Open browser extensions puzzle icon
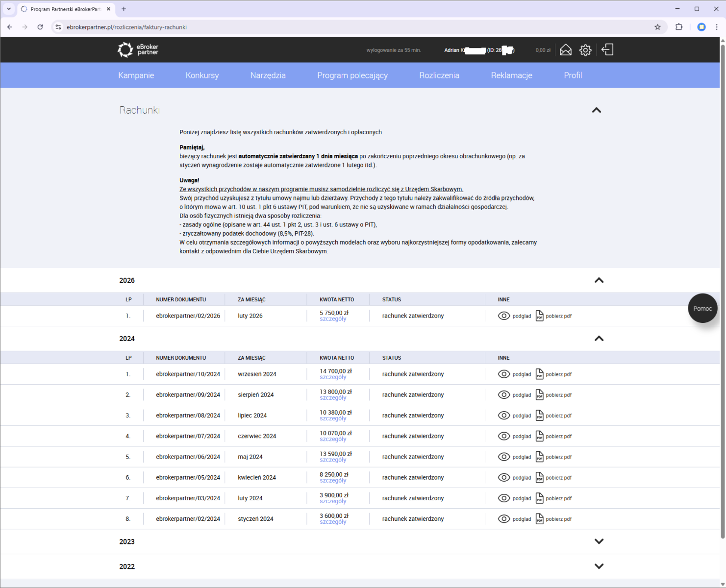This screenshot has width=726, height=588. click(679, 27)
